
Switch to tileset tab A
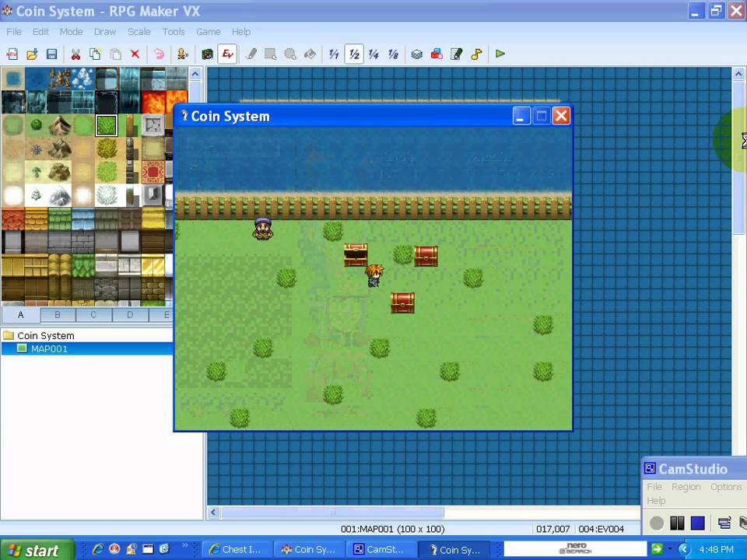(20, 315)
